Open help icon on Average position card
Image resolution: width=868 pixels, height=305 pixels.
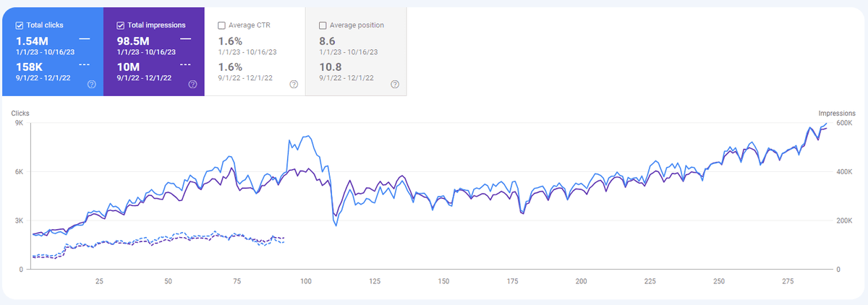[395, 85]
